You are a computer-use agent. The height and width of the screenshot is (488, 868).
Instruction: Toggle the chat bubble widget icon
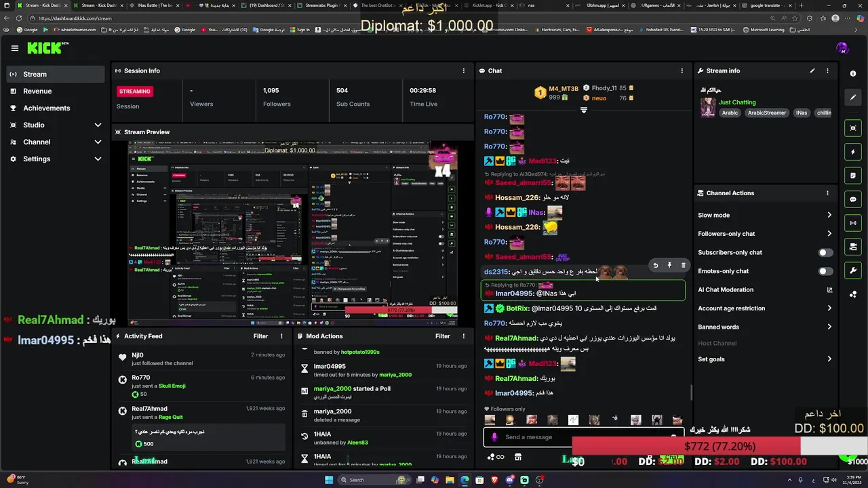pos(853,199)
